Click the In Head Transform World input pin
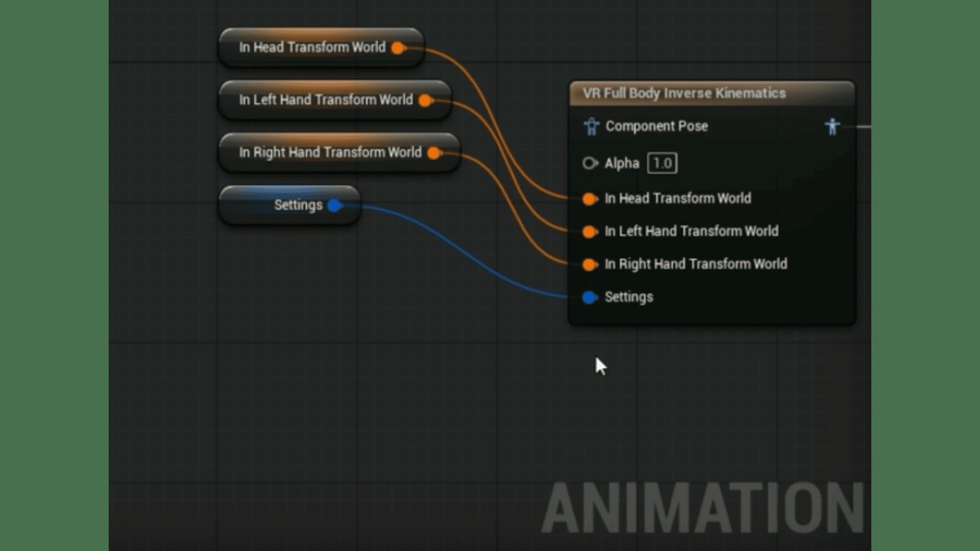 point(590,199)
